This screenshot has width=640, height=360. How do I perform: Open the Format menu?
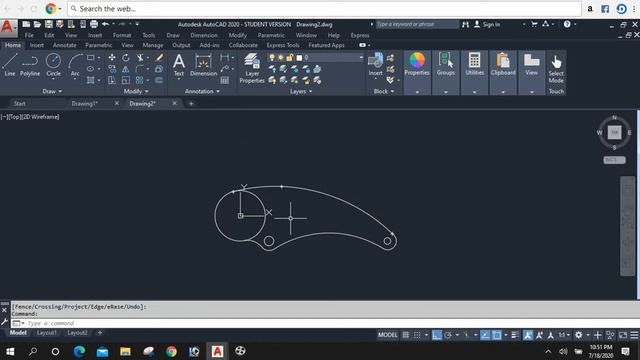[x=122, y=36]
